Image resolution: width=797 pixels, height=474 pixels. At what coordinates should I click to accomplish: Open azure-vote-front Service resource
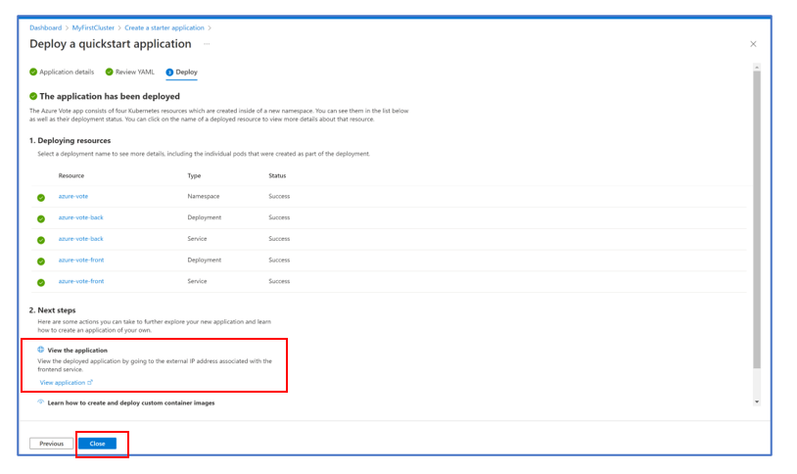tap(81, 281)
